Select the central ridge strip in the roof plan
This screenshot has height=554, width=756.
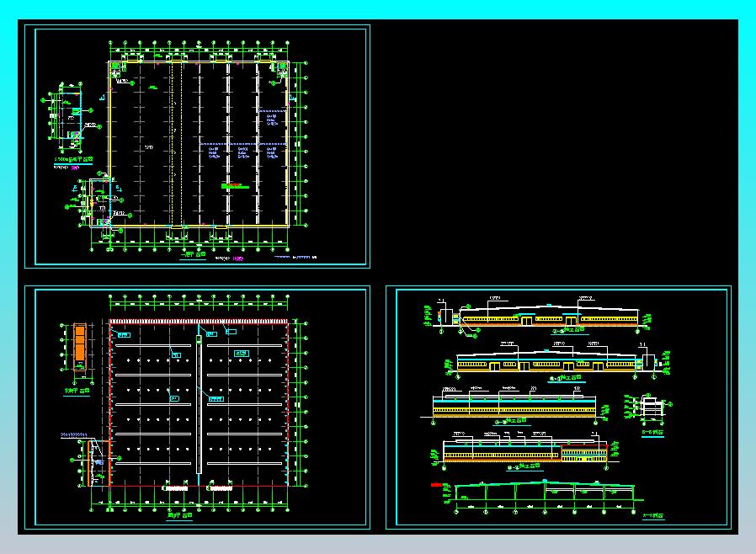pyautogui.click(x=199, y=404)
